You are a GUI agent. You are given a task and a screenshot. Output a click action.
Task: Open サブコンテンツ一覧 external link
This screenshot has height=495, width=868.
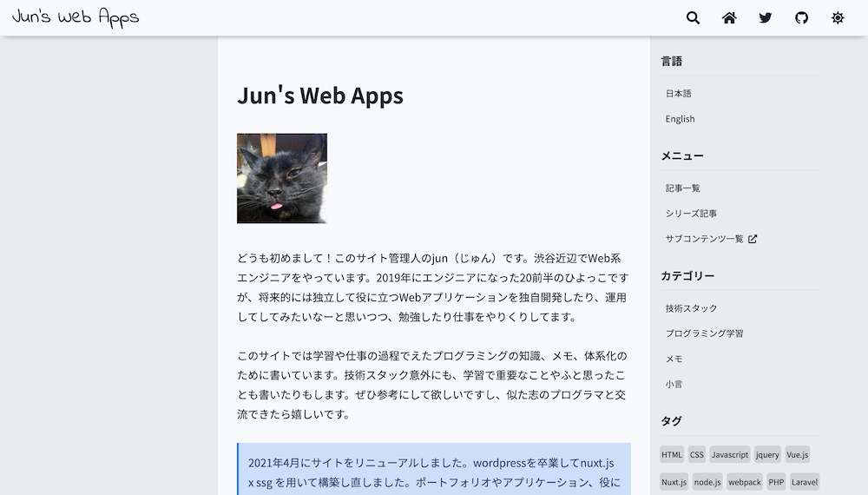tap(711, 239)
